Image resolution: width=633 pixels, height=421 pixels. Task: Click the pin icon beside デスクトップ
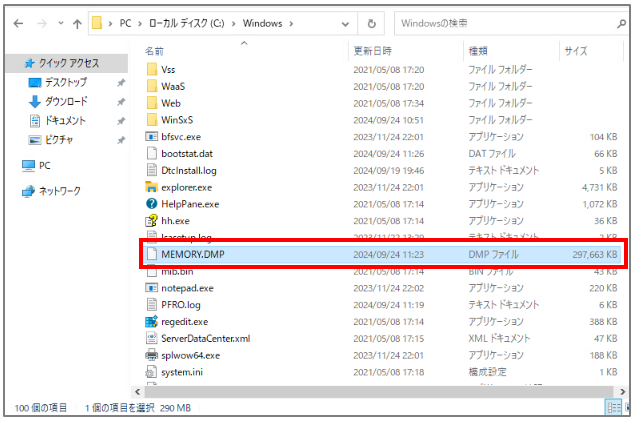(x=121, y=83)
